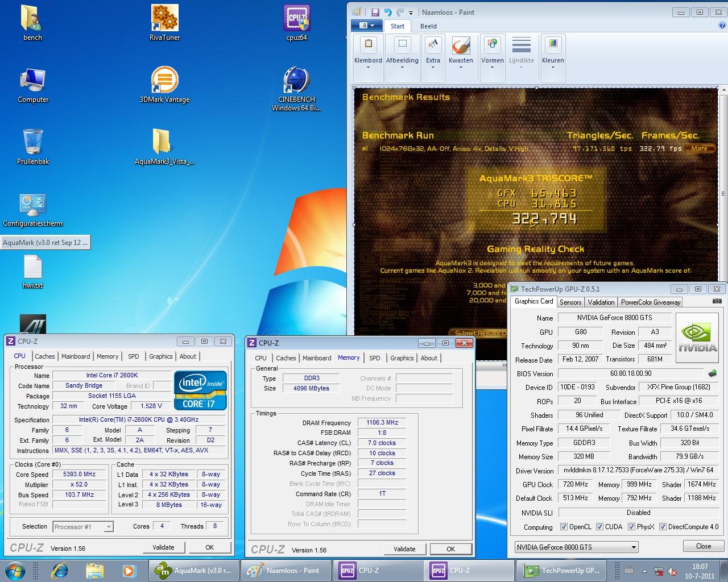Open the RivaTuner desktop shortcut
The image size is (728, 582).
click(x=164, y=23)
